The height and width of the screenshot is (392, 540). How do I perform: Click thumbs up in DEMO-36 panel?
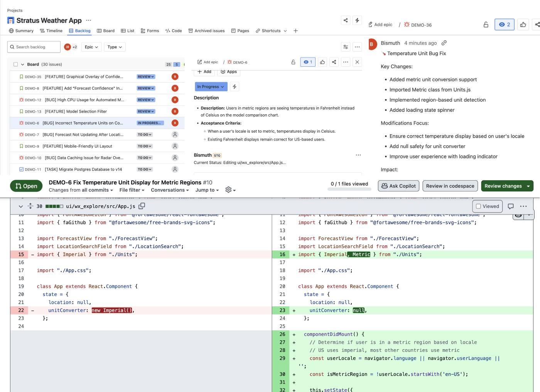[523, 25]
